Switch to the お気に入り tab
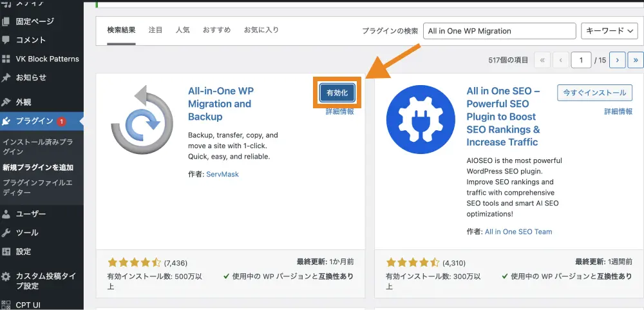This screenshot has height=310, width=644. [261, 30]
